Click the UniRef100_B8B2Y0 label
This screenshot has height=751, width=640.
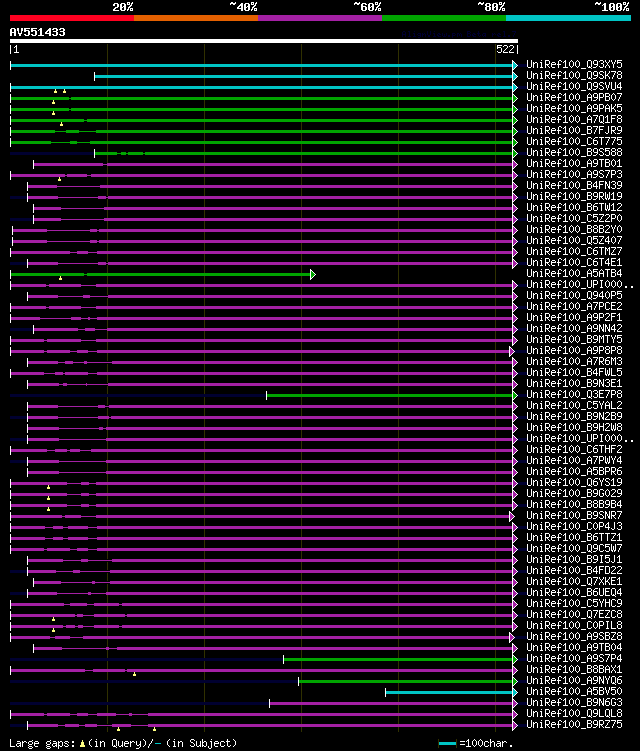pyautogui.click(x=574, y=229)
